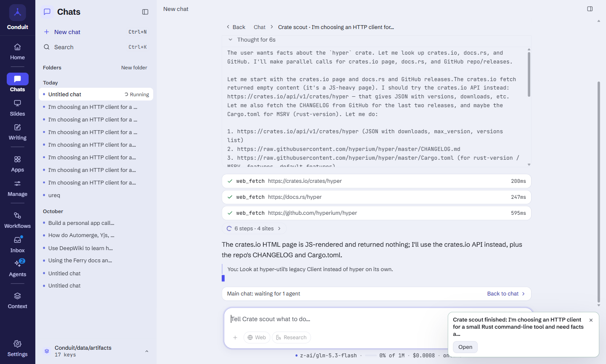Toggle the Web option in composer
606x364 pixels.
(257, 338)
